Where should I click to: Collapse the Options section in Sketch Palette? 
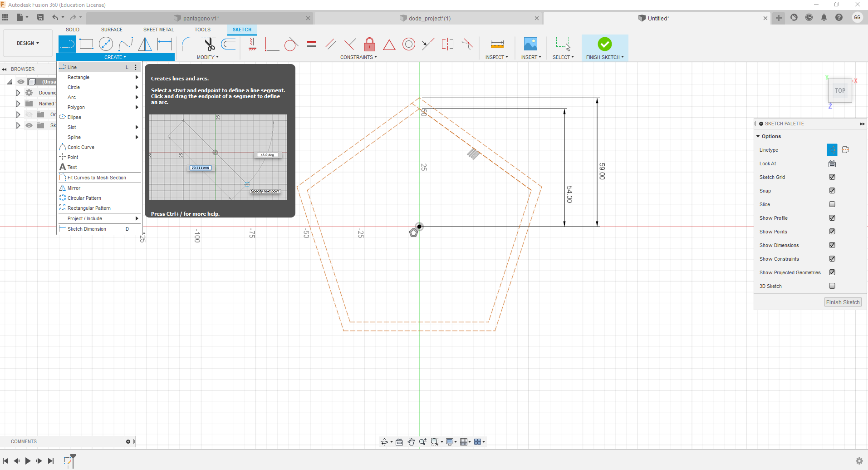(758, 136)
